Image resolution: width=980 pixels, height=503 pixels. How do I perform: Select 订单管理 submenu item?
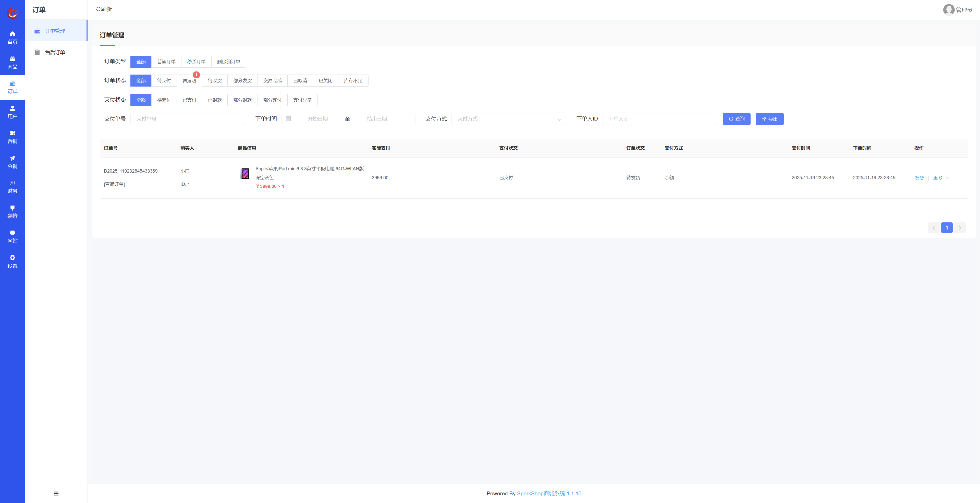(x=55, y=31)
